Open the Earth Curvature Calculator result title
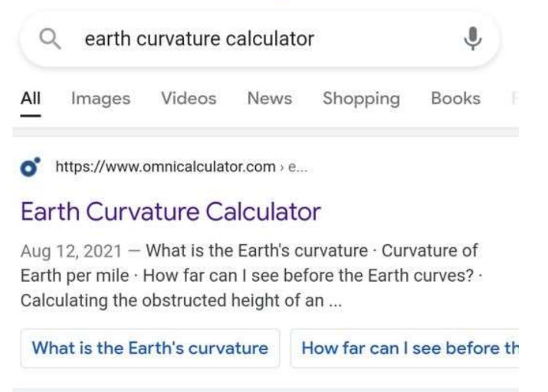The height and width of the screenshot is (392, 548). pos(171,211)
